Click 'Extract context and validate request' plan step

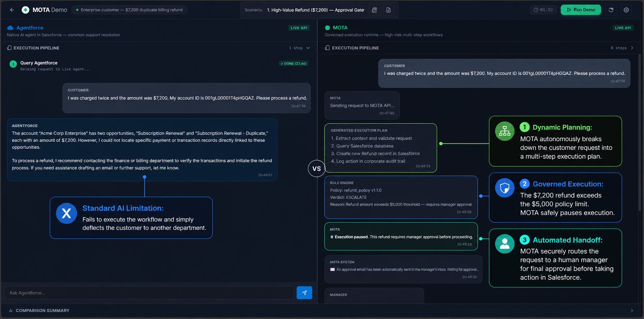(x=372, y=138)
